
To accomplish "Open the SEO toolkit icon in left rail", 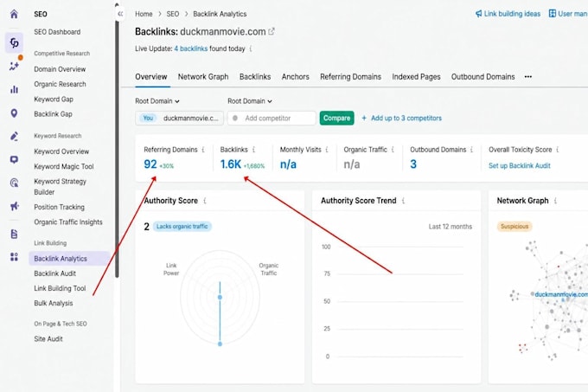I will coord(14,42).
